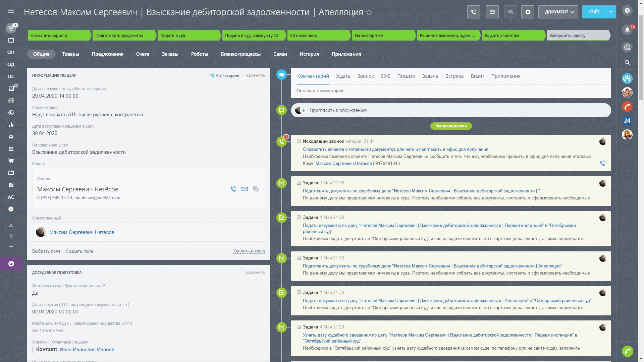Click the search magnifier in right sidebar
The image size is (644, 362).
pos(627,63)
